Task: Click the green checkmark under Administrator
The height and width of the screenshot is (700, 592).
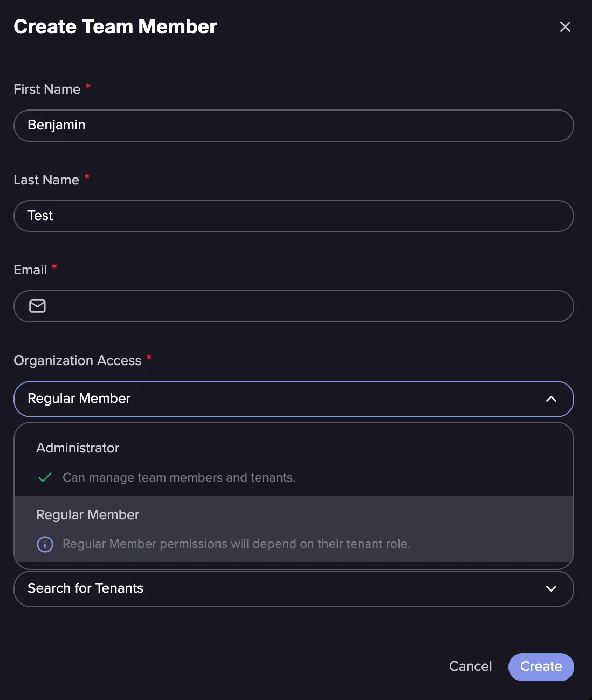Action: (45, 477)
